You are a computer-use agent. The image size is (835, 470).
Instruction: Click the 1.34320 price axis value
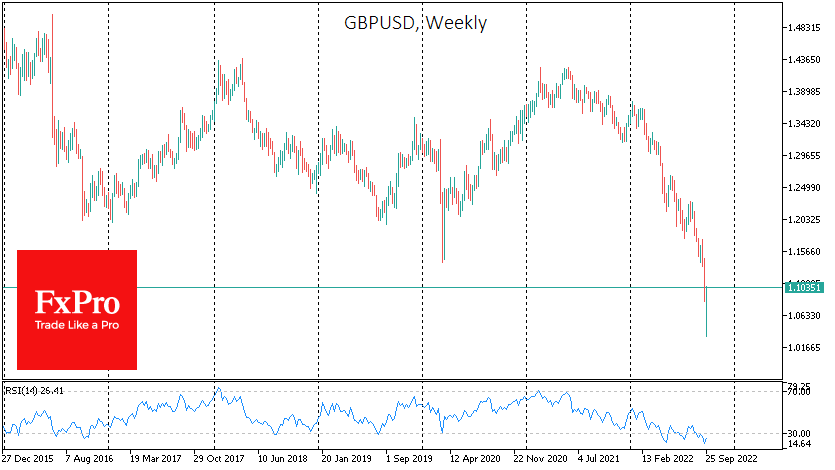[x=804, y=123]
